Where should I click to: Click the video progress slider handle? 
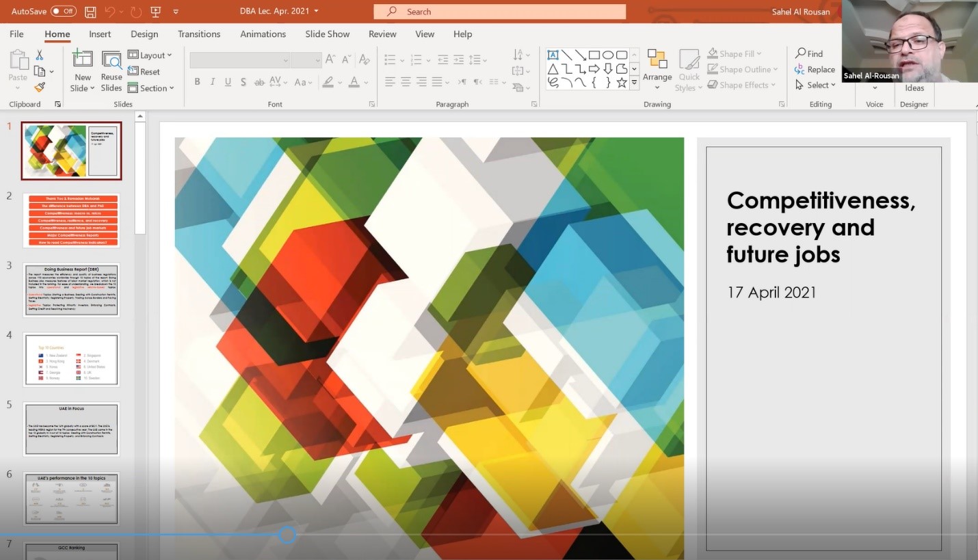coord(287,535)
